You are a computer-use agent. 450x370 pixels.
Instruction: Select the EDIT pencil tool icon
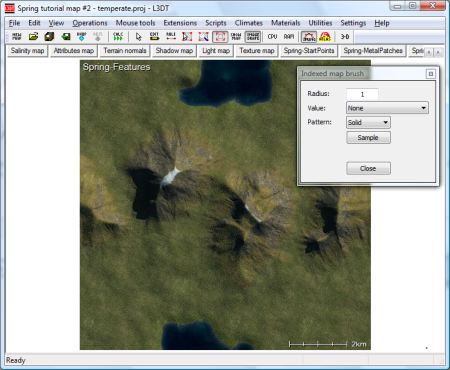tap(154, 36)
